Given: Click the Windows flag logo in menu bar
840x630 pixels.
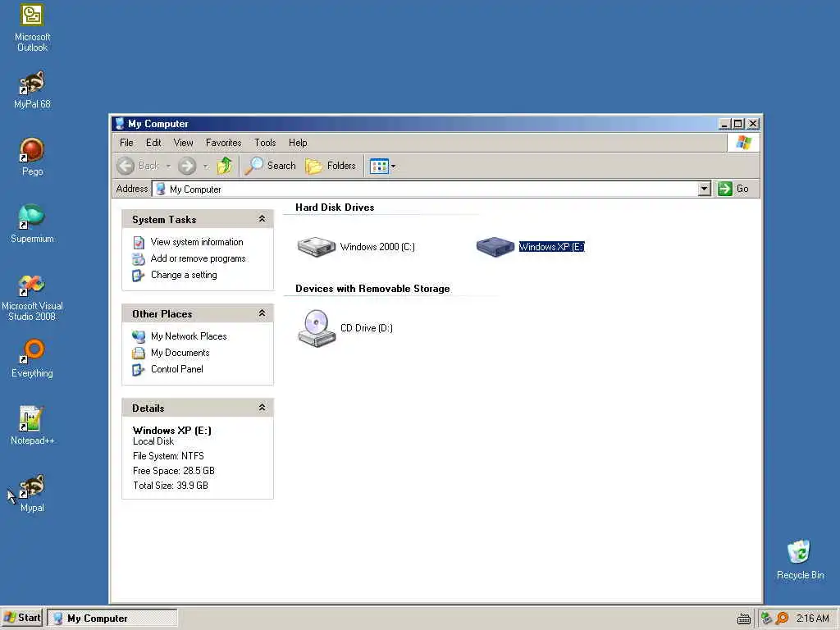Looking at the screenshot, I should point(743,143).
